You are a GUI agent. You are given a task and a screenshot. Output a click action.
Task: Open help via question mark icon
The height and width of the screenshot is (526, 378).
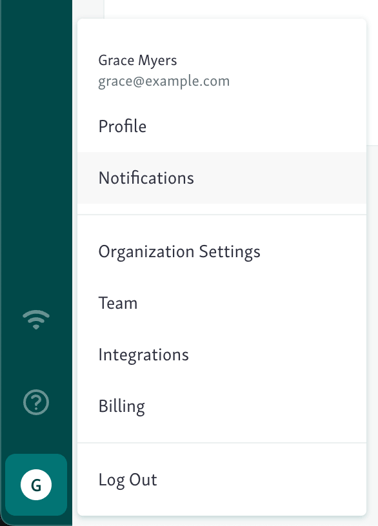[36, 402]
